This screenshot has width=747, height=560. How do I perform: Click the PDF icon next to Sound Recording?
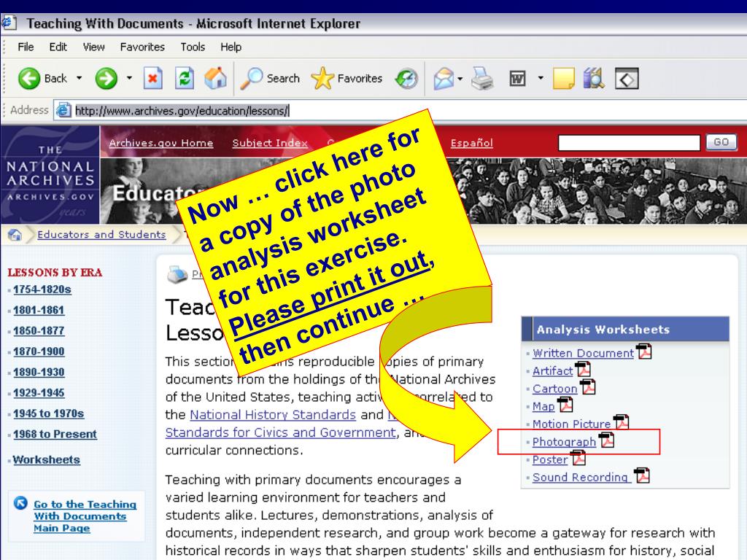pos(642,475)
